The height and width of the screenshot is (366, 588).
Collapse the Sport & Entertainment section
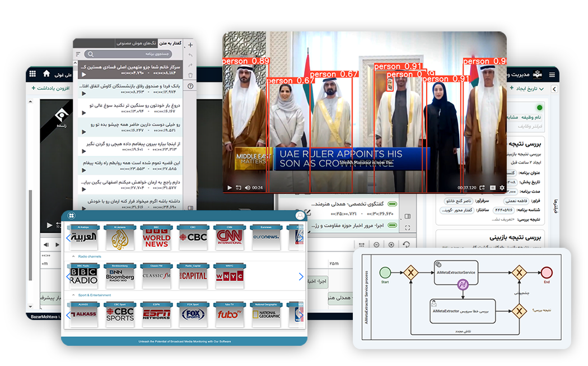point(73,295)
